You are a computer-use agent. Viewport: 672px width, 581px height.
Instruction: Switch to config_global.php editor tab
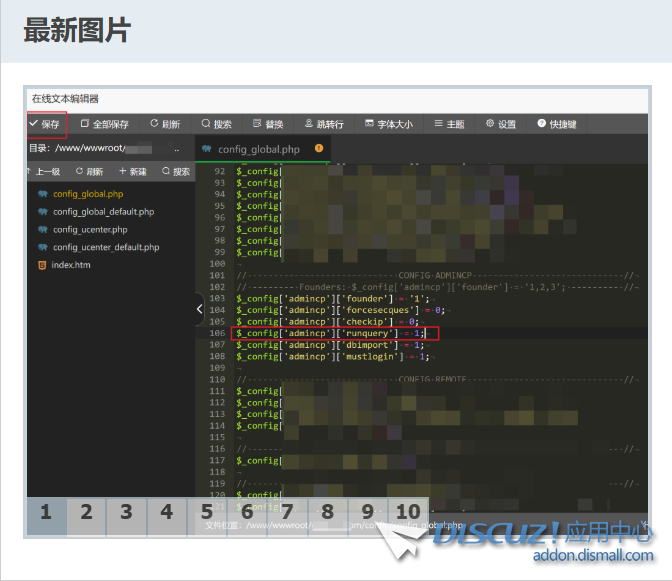(258, 149)
